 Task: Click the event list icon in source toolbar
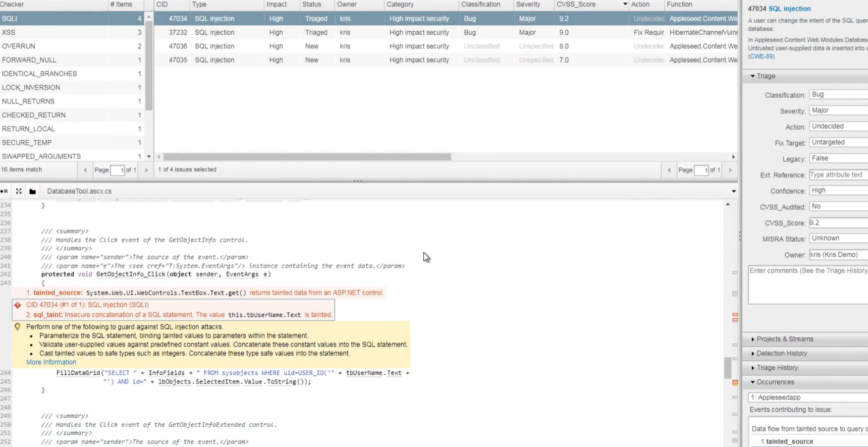point(4,191)
